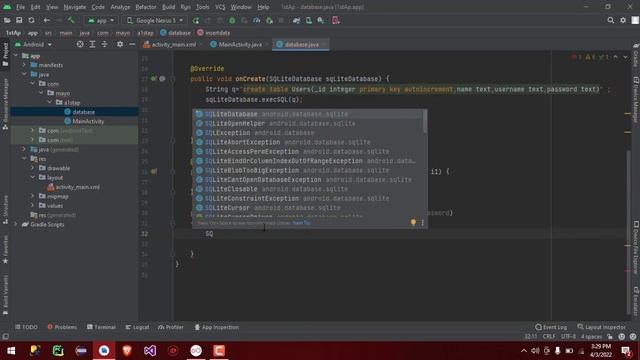The width and height of the screenshot is (640, 360).
Task: Switch to MainActivity.java editor tab
Action: (x=240, y=44)
